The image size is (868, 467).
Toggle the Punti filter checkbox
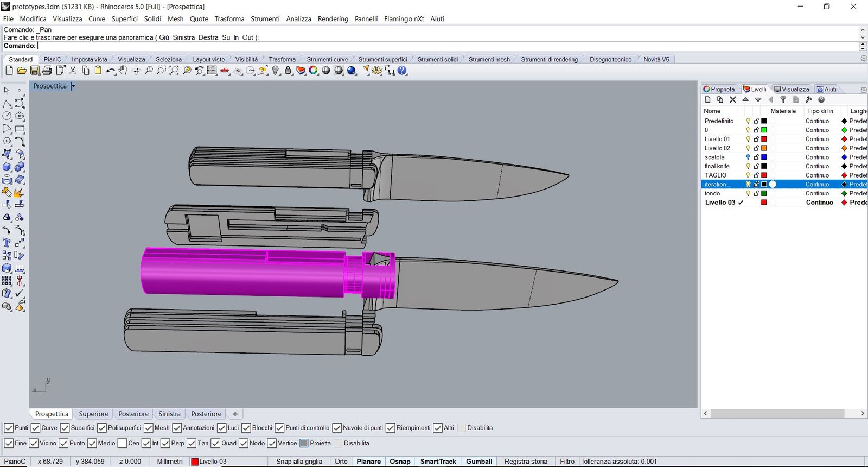click(x=9, y=428)
